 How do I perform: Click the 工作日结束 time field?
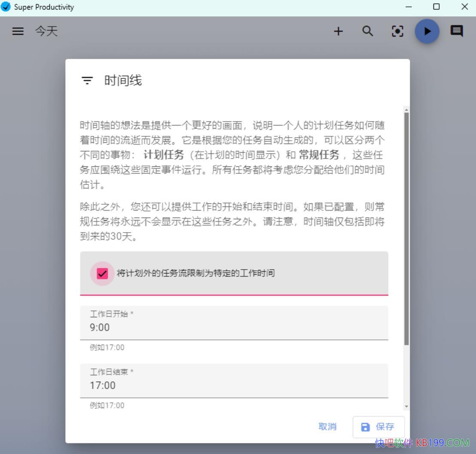234,385
